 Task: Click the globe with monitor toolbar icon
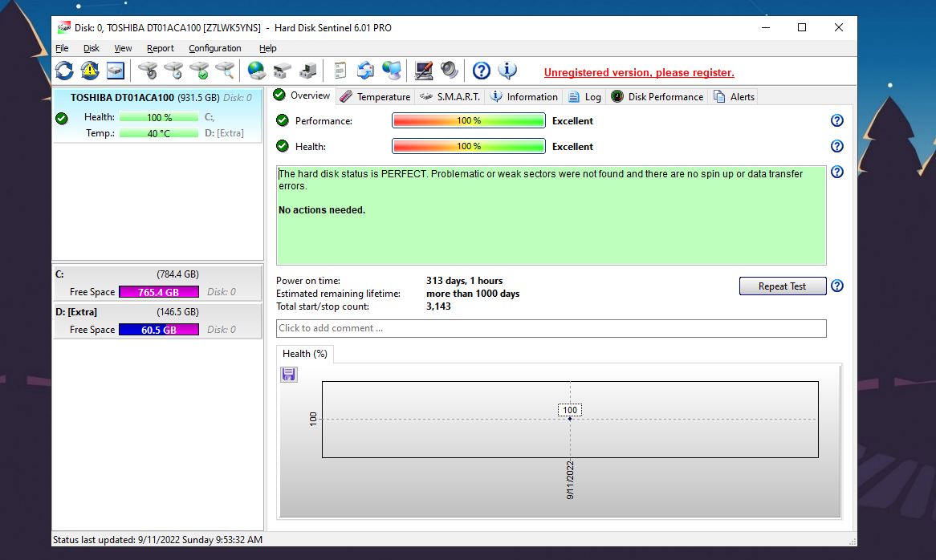392,71
